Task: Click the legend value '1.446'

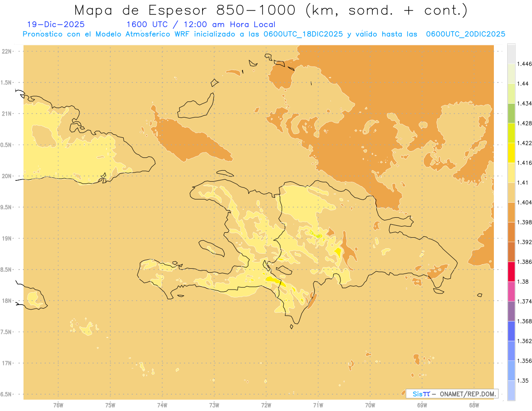Action: point(524,64)
